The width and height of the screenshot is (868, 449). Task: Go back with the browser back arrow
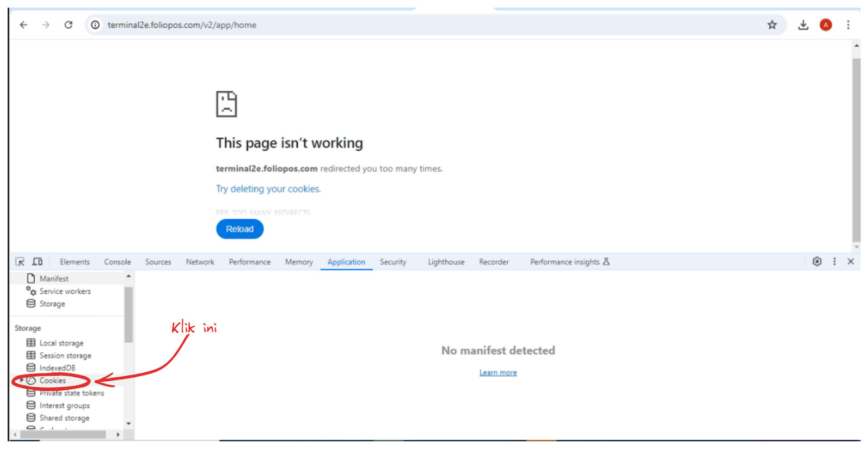coord(23,25)
